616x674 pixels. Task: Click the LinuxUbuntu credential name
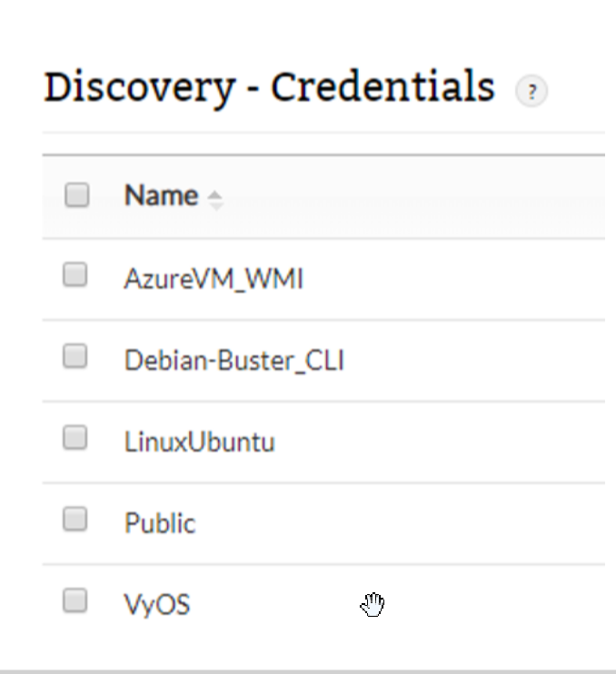pyautogui.click(x=199, y=443)
